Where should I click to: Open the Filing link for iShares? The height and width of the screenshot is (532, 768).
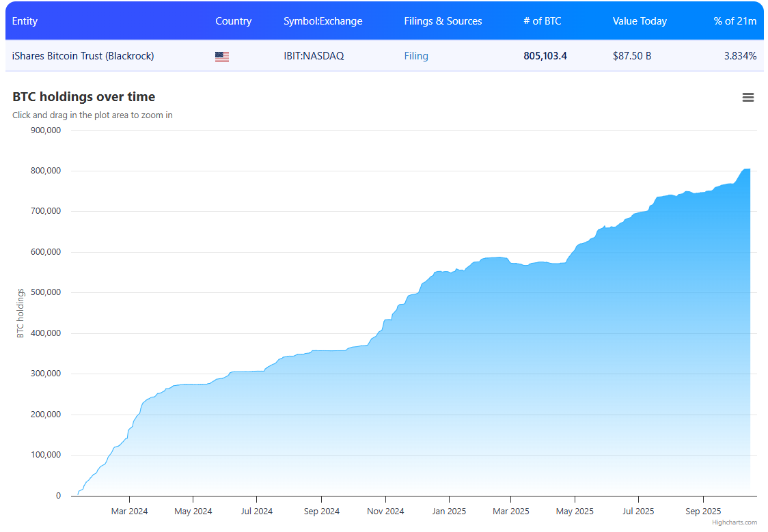coord(416,56)
